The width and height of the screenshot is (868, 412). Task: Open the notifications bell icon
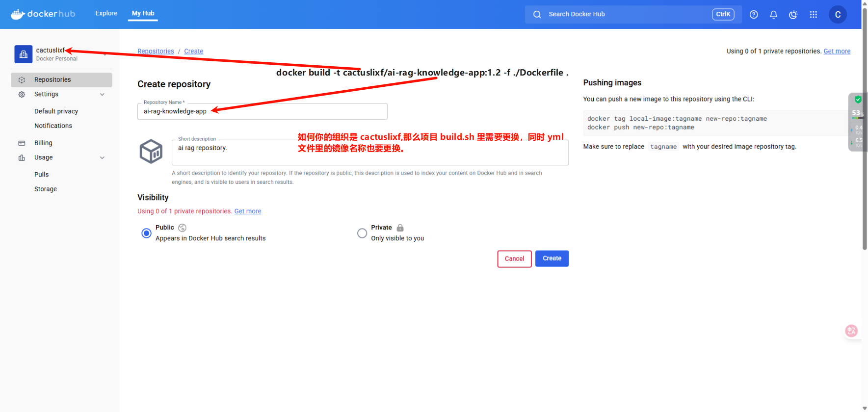click(x=773, y=15)
